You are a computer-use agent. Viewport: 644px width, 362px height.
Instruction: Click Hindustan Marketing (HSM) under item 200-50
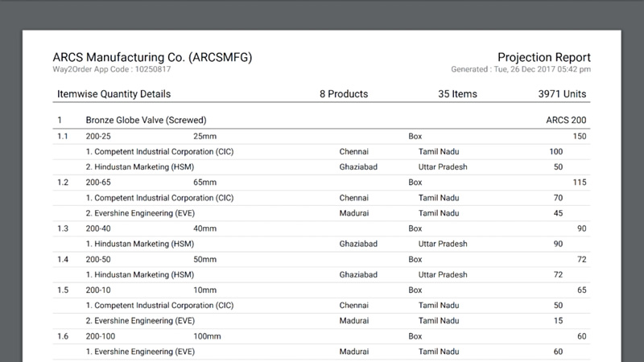[x=140, y=274]
